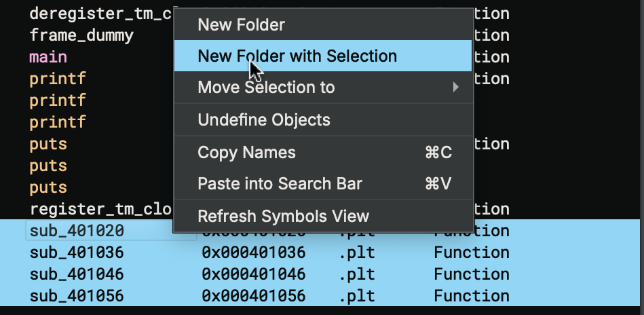The height and width of the screenshot is (315, 644).
Task: Click the sub_401020 symbol name
Action: coord(77,231)
